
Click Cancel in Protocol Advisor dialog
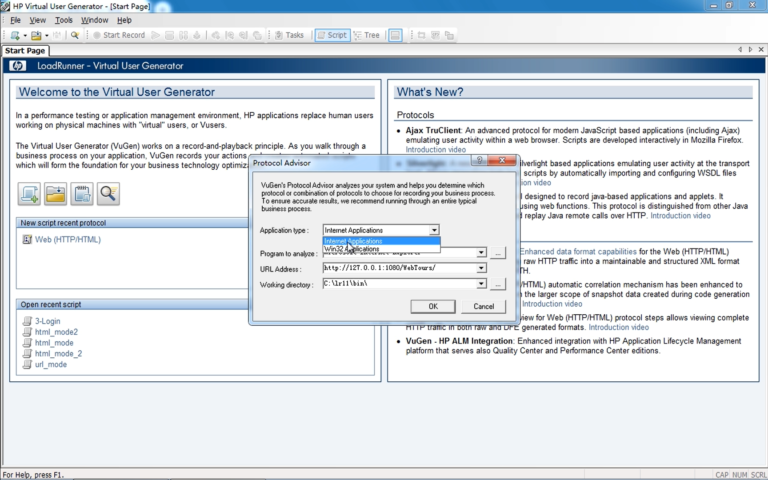tap(483, 307)
